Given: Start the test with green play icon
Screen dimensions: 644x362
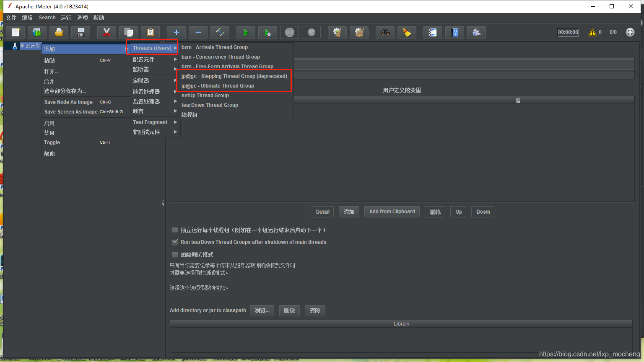Looking at the screenshot, I should [x=246, y=32].
